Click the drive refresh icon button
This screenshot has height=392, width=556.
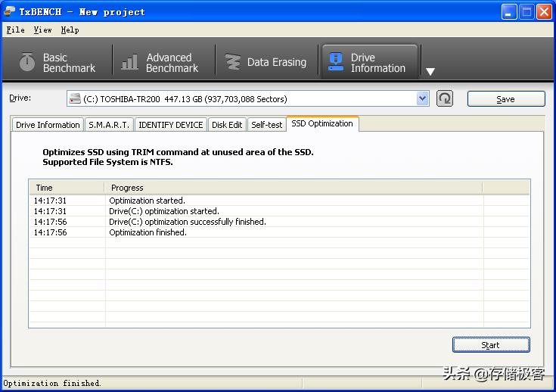[x=445, y=98]
